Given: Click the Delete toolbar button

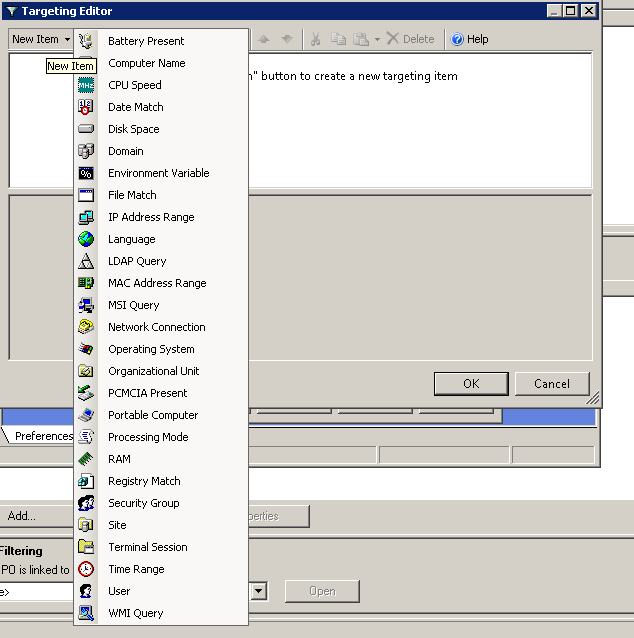Looking at the screenshot, I should click(x=410, y=39).
